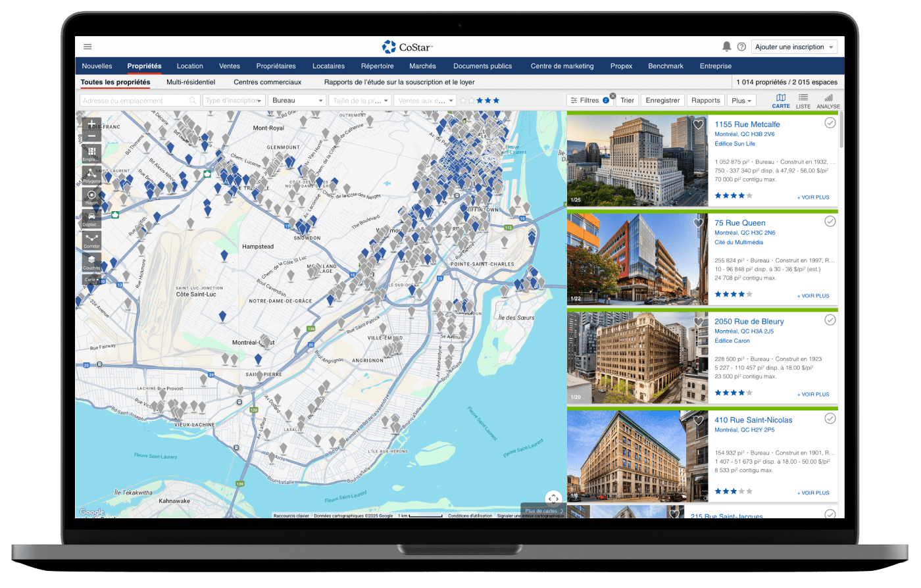Click the Enregistrer button

662,101
